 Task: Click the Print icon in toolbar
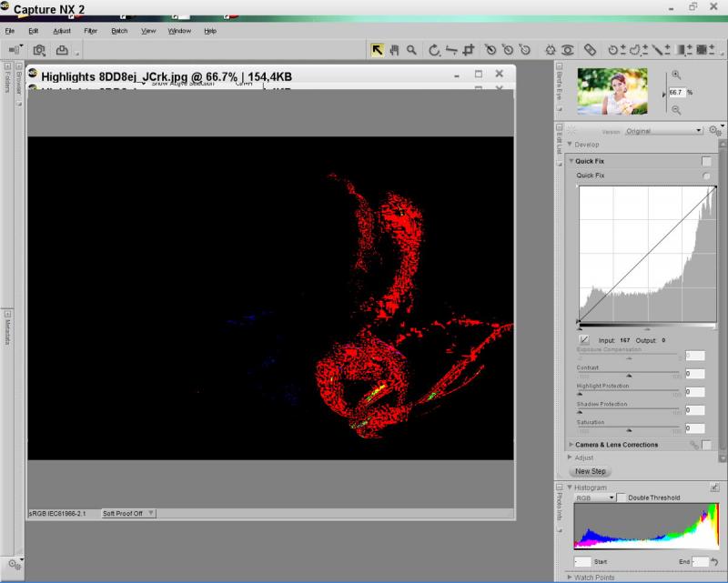tap(62, 50)
